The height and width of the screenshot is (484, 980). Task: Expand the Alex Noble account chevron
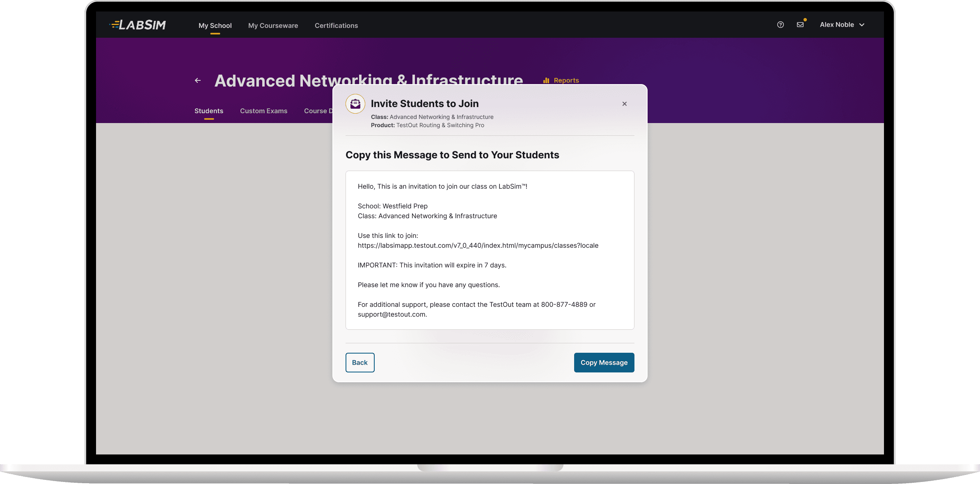point(862,25)
